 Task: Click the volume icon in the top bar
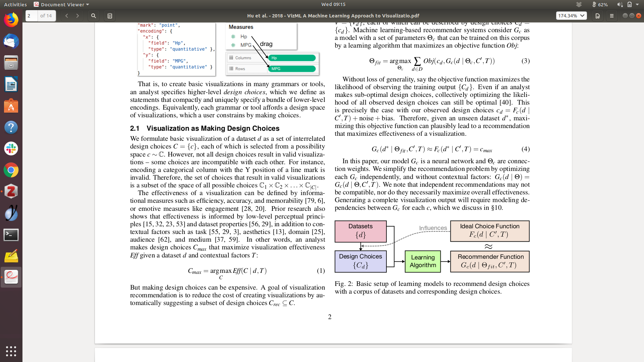620,4
